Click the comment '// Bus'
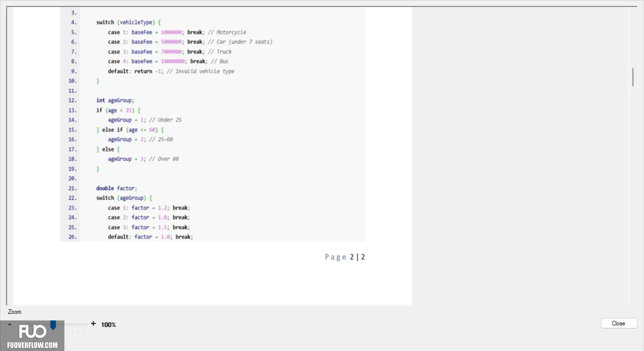This screenshot has width=644, height=351. click(x=219, y=61)
